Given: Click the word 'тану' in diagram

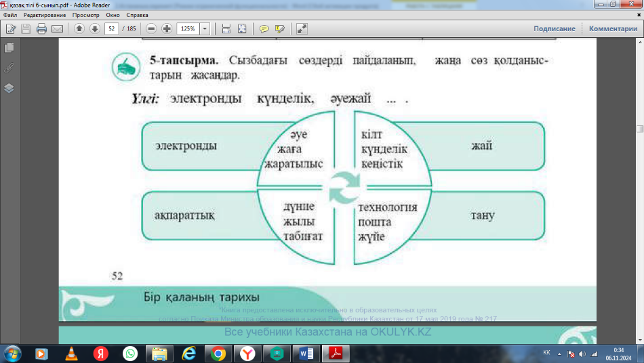Looking at the screenshot, I should 483,215.
